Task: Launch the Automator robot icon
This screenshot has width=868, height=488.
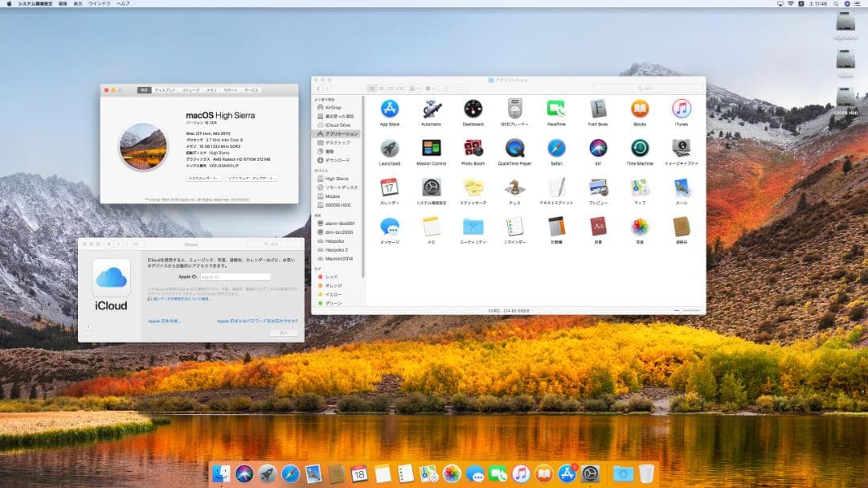Action: [x=431, y=110]
